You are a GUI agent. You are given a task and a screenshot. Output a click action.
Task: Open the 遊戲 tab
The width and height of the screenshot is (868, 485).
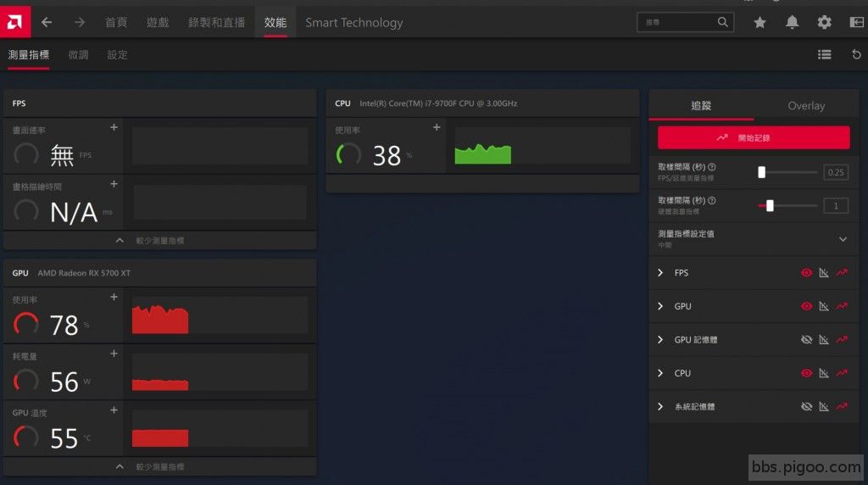coord(158,22)
